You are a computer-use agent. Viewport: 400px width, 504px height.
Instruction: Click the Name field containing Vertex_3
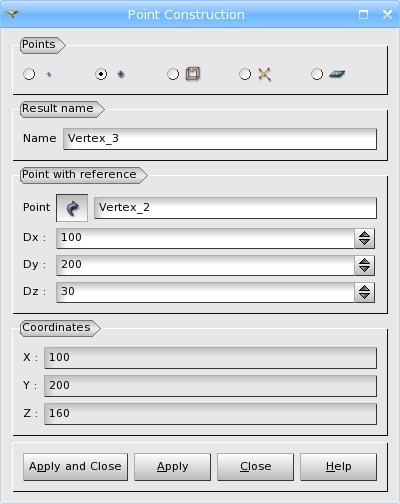[220, 139]
